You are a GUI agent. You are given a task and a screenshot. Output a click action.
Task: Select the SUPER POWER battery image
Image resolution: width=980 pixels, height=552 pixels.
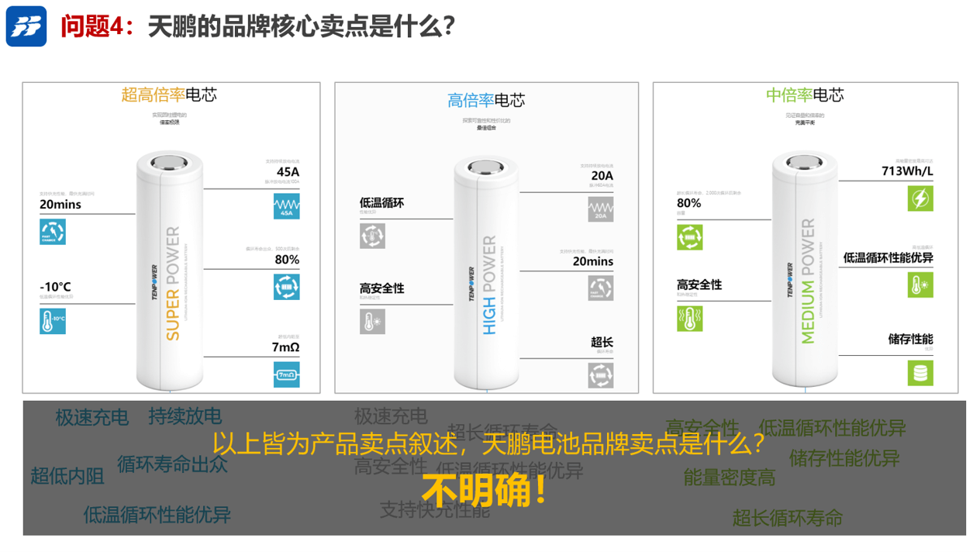171,270
